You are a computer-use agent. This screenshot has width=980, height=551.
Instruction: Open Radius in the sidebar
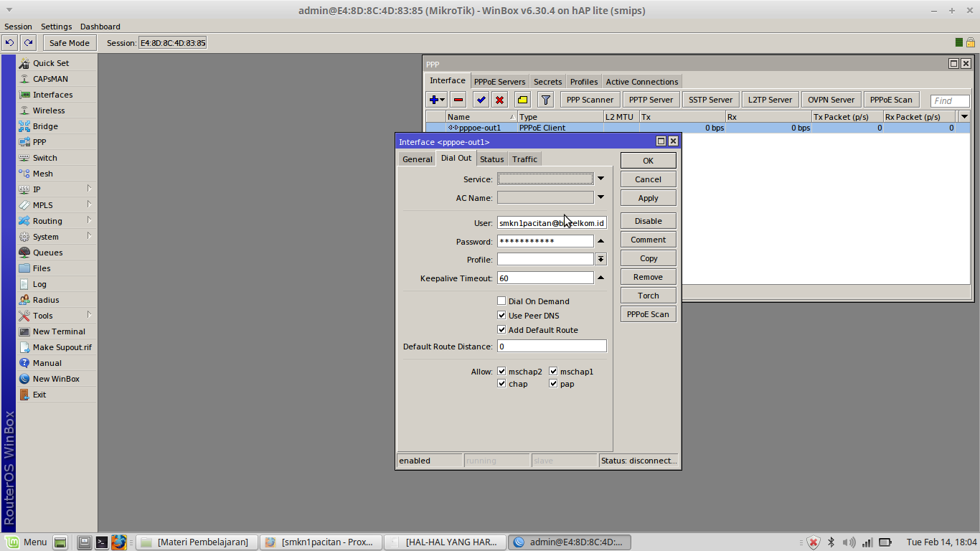pos(46,300)
